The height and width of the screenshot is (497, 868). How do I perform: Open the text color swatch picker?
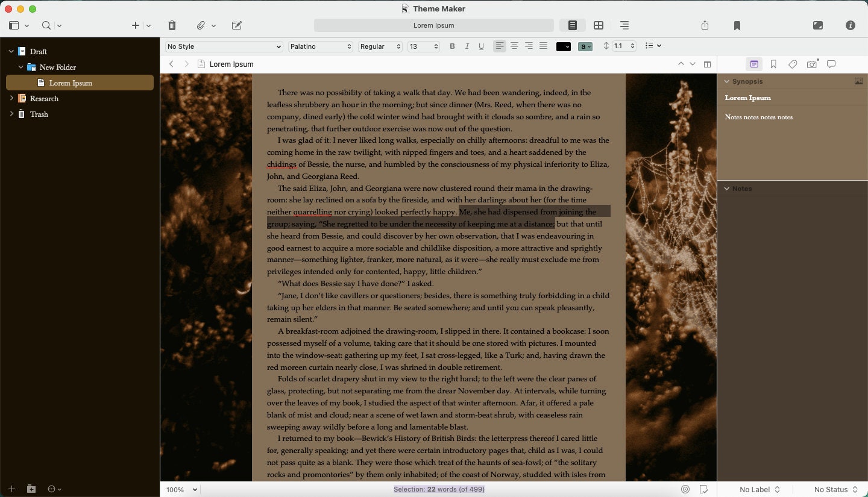point(563,46)
